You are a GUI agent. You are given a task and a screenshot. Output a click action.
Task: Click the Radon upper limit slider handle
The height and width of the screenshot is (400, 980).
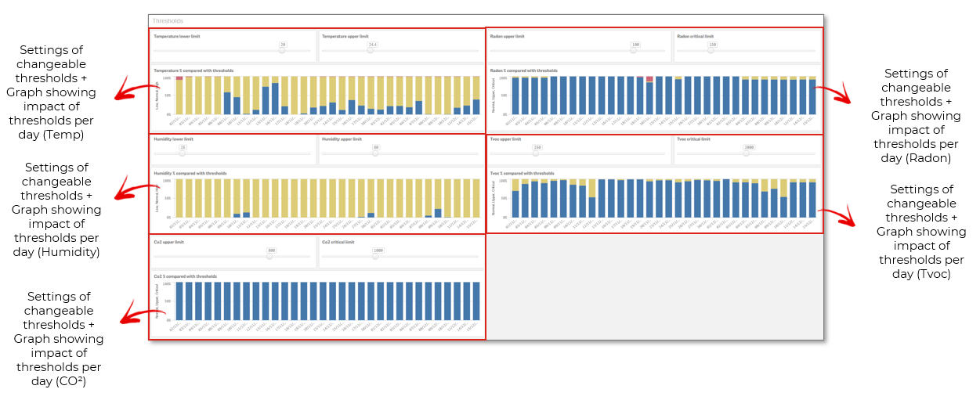click(635, 51)
